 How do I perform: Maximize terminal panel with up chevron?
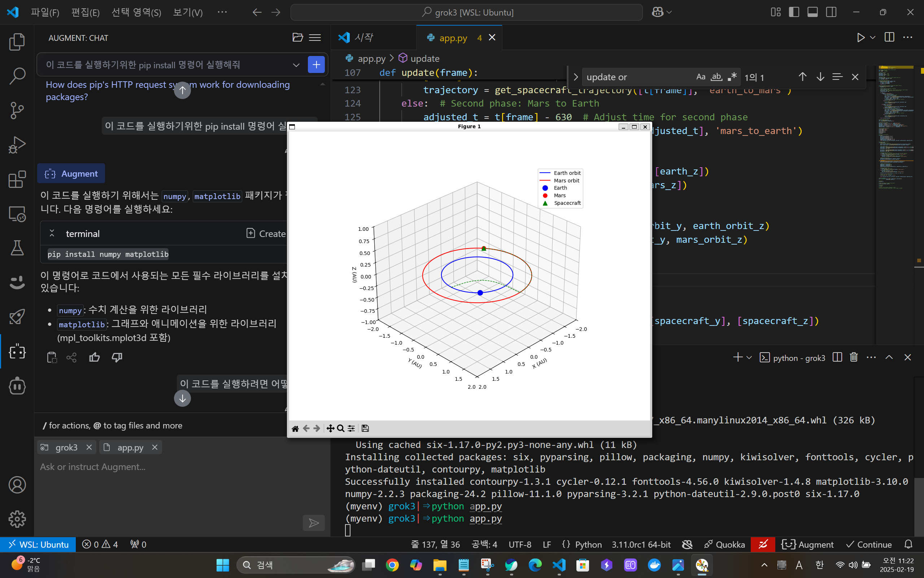(x=889, y=357)
